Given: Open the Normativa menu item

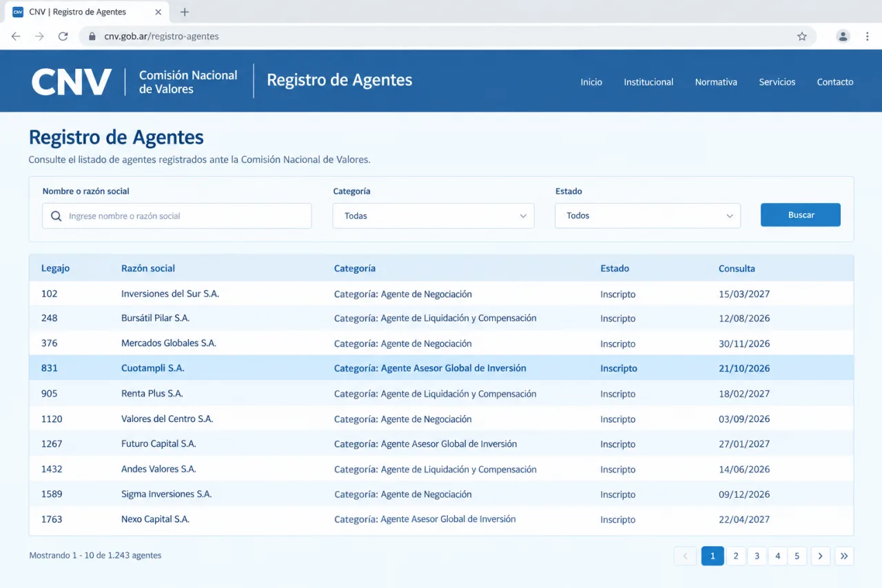Looking at the screenshot, I should tap(716, 82).
